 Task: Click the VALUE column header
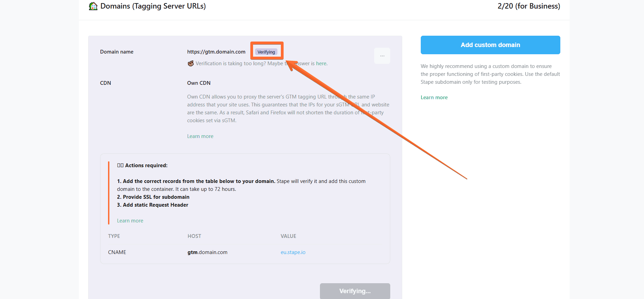click(x=288, y=236)
